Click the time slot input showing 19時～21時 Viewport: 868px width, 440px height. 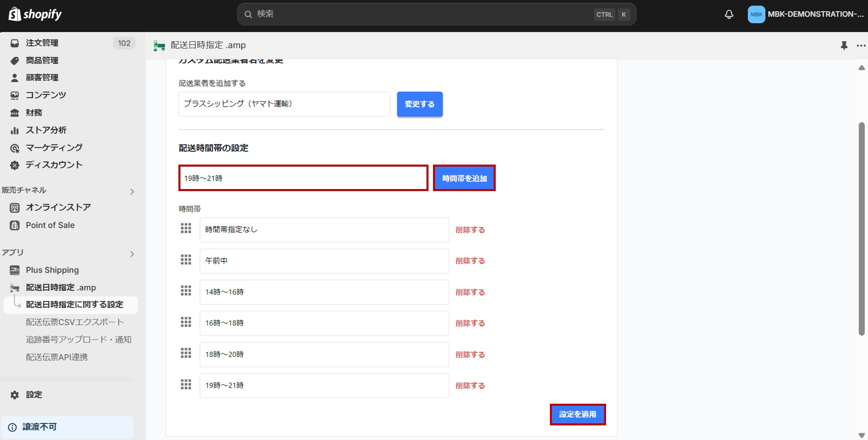[x=303, y=178]
